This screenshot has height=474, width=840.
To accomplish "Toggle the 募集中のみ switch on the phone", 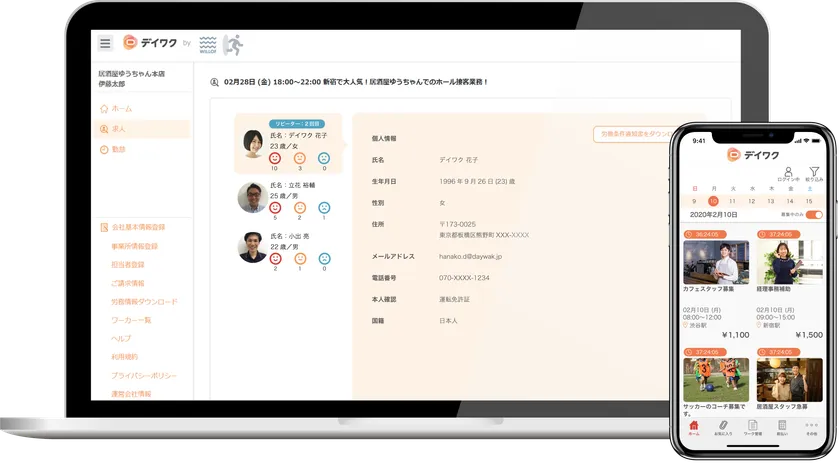I will pos(814,215).
